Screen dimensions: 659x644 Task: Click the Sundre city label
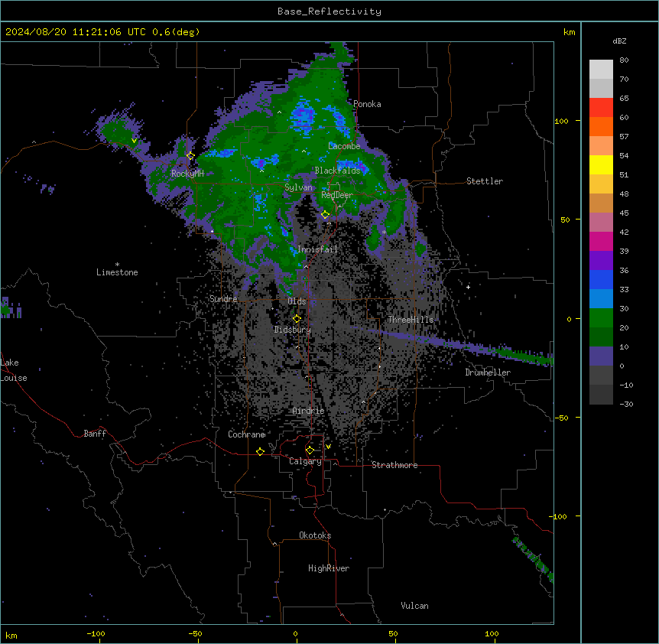pos(223,299)
